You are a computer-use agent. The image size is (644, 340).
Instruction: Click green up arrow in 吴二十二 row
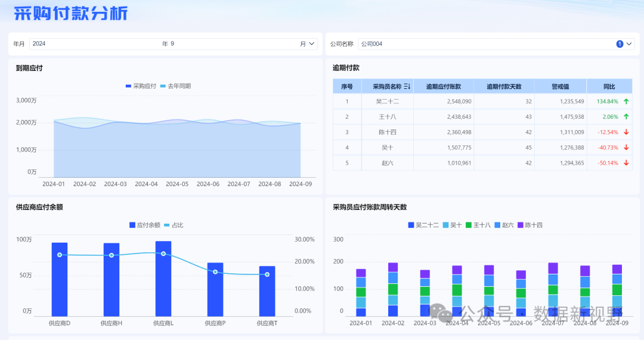626,101
